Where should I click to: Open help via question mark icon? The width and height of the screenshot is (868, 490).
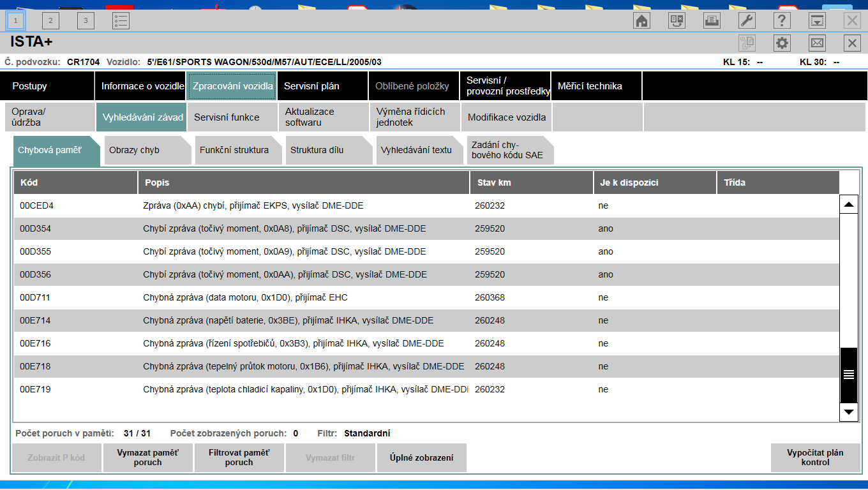[782, 20]
